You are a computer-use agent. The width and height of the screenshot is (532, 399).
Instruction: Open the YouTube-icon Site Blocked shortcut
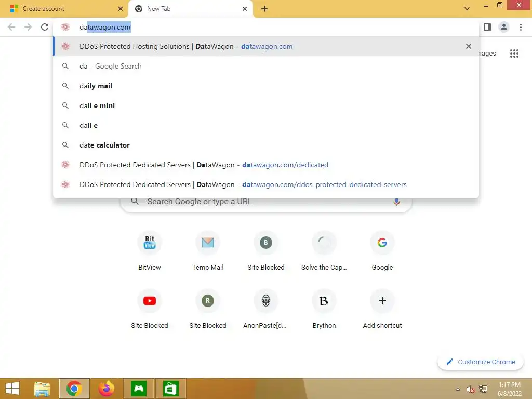(150, 309)
